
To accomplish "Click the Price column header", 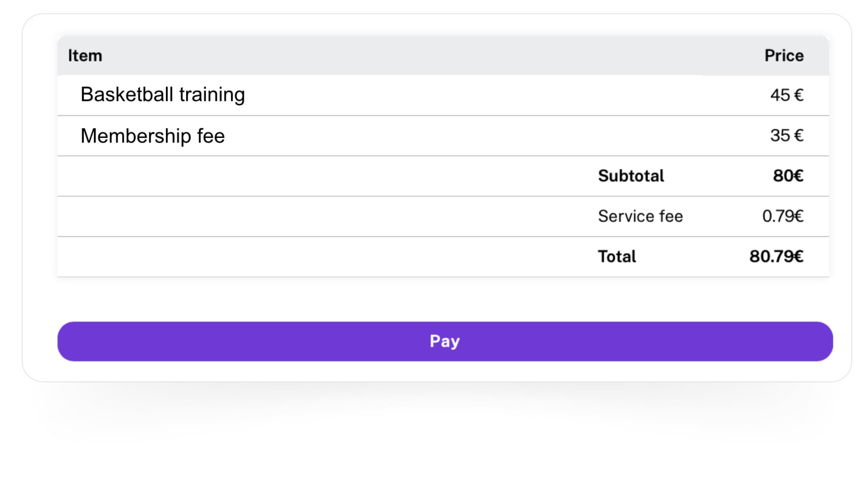I will (x=783, y=55).
